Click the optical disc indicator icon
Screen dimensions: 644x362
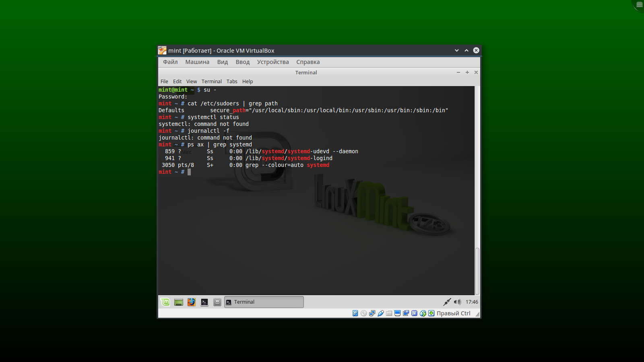click(364, 313)
